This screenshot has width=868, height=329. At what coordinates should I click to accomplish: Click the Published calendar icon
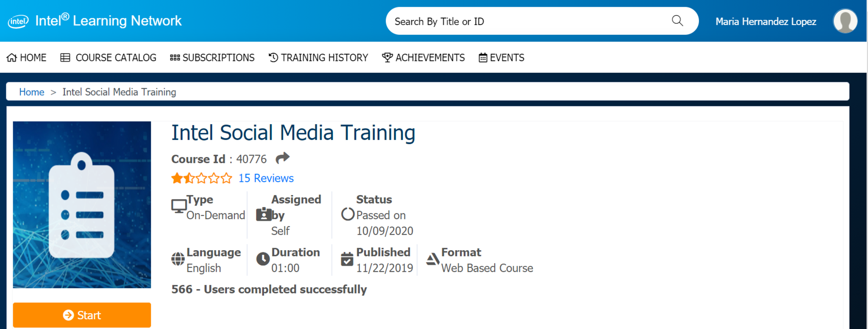coord(347,259)
